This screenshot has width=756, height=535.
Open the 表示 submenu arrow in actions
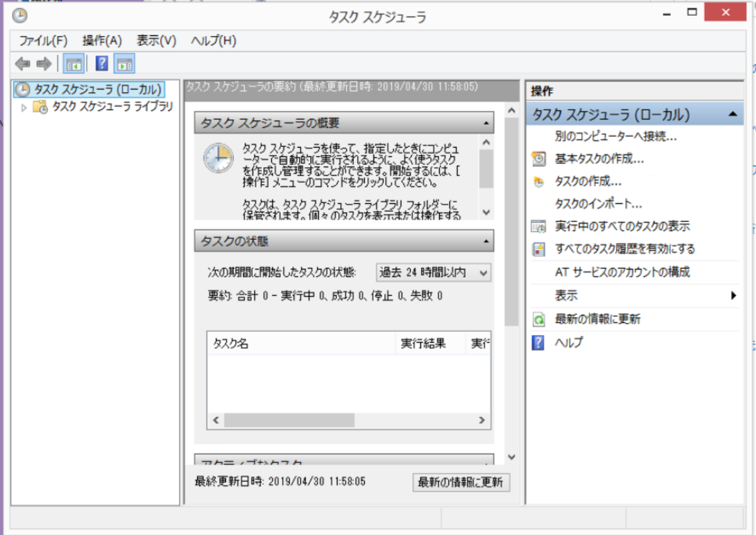point(733,295)
